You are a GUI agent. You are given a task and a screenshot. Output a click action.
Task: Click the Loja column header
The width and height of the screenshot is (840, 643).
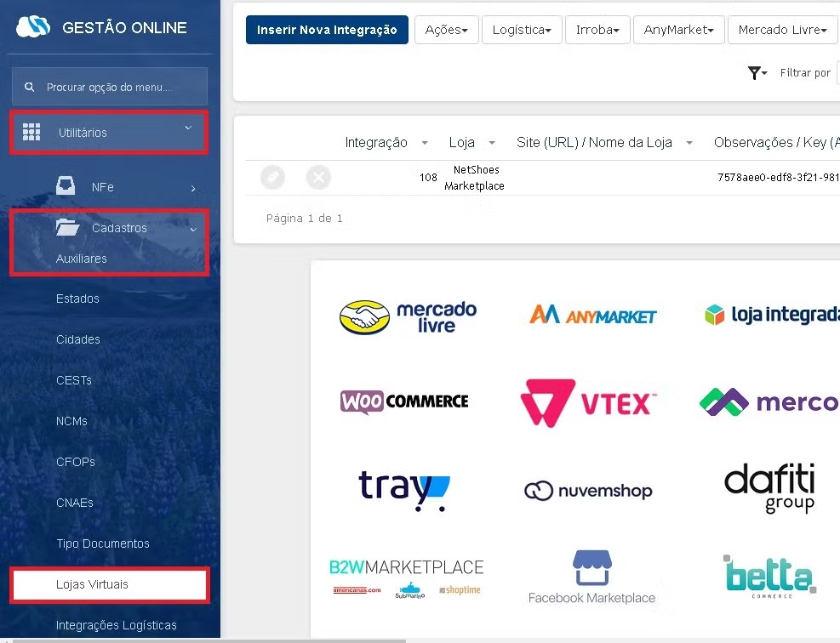pyautogui.click(x=462, y=142)
